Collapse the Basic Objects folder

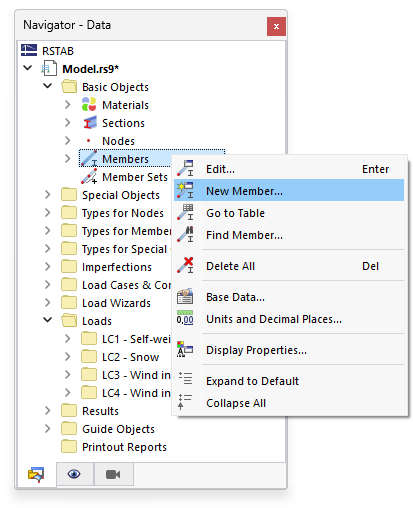coord(48,86)
